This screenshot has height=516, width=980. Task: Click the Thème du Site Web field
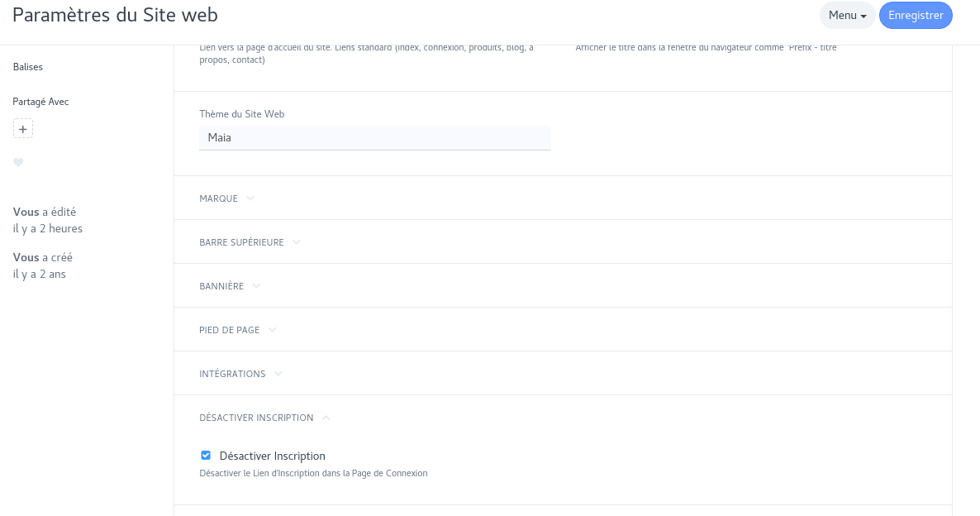(375, 138)
